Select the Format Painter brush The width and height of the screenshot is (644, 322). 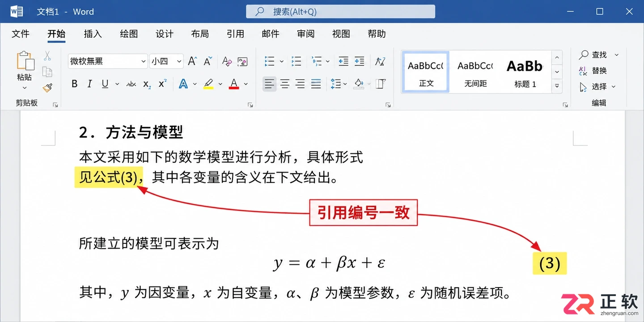(47, 88)
